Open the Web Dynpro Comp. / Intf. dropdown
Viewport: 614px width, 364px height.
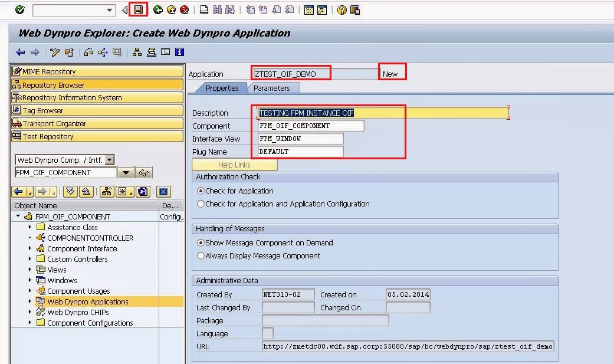click(110, 160)
